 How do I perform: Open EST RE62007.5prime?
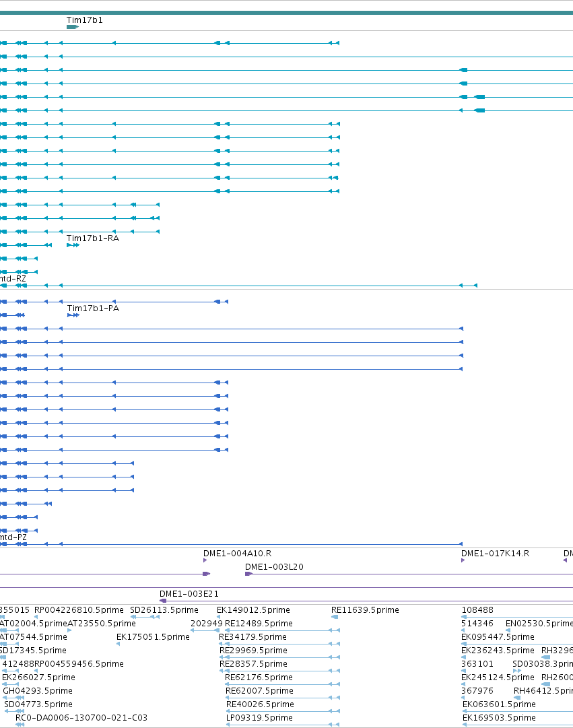click(x=259, y=691)
